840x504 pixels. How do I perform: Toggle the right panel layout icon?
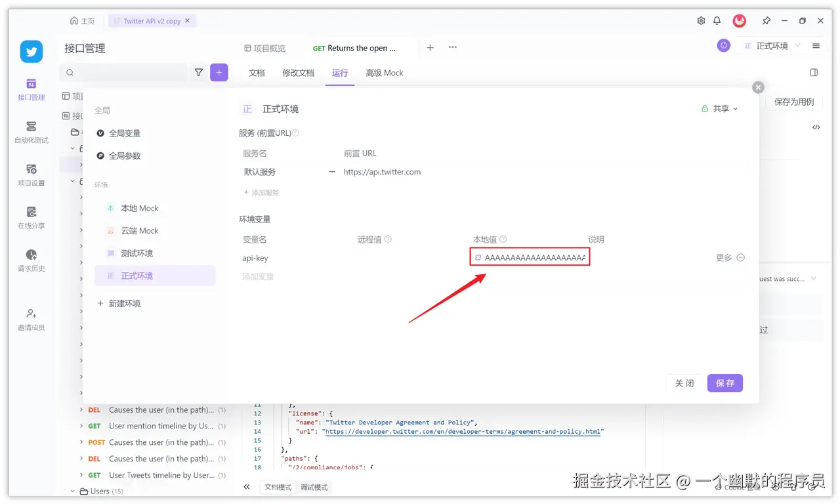tap(814, 72)
